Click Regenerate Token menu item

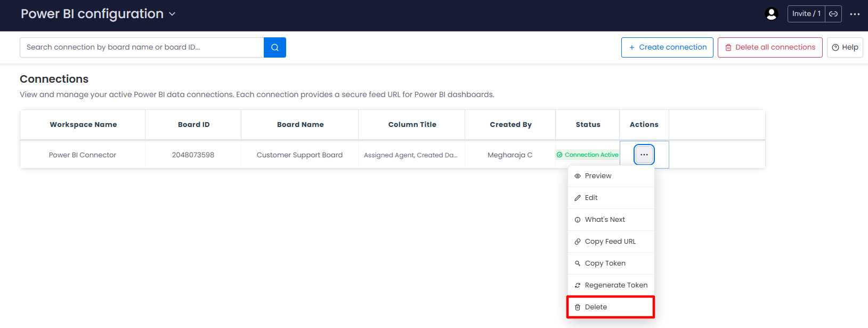pyautogui.click(x=611, y=285)
